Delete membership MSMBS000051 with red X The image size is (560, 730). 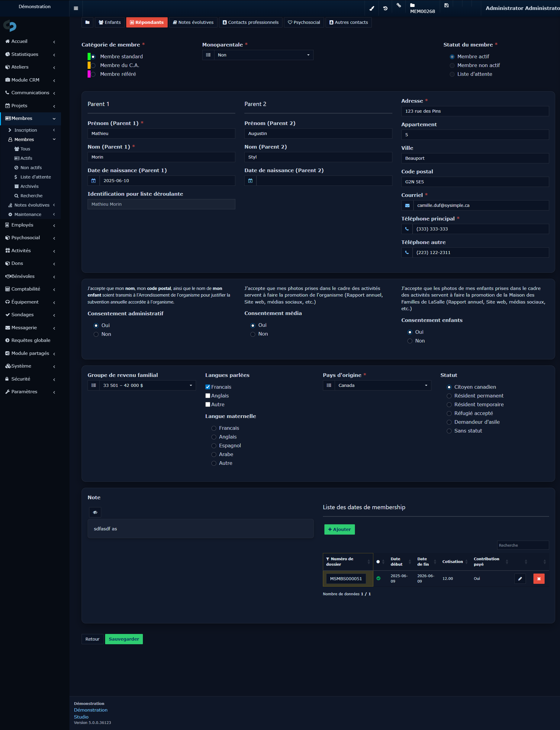point(539,579)
